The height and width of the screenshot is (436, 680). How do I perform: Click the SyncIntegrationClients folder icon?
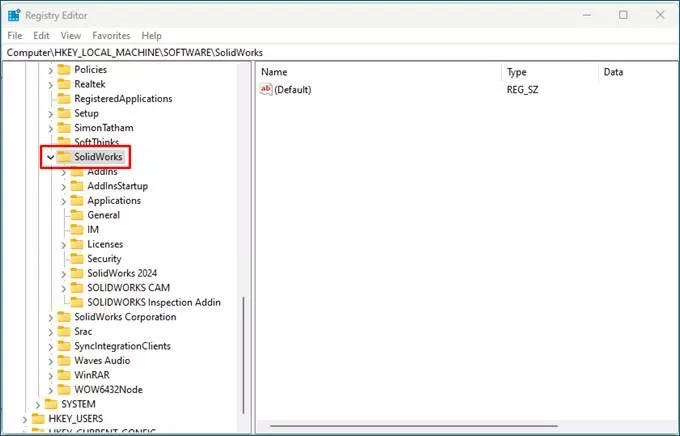click(x=64, y=346)
